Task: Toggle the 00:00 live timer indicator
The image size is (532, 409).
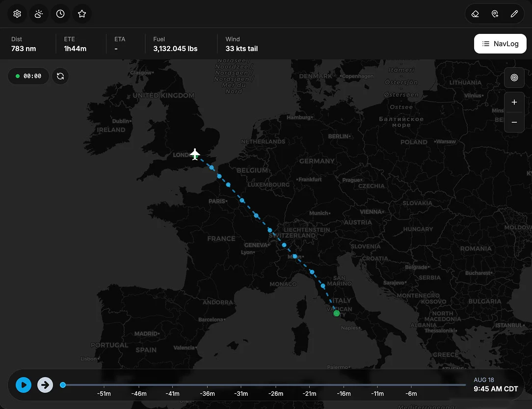Action: click(28, 76)
